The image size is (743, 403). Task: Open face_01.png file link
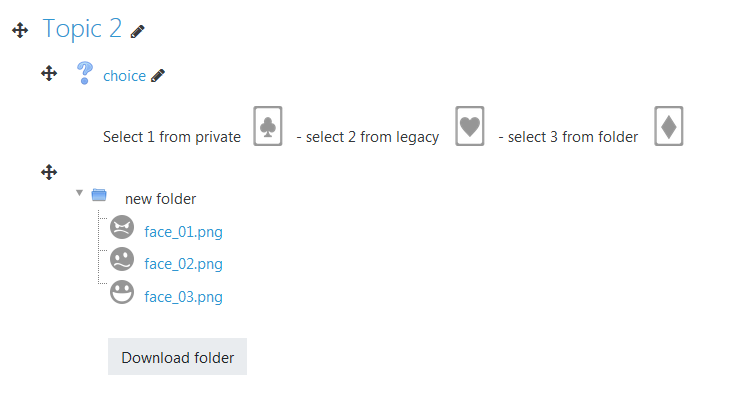183,232
